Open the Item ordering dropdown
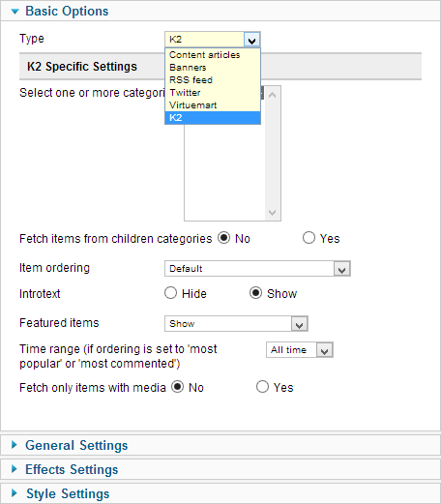The image size is (441, 504). pos(257,269)
